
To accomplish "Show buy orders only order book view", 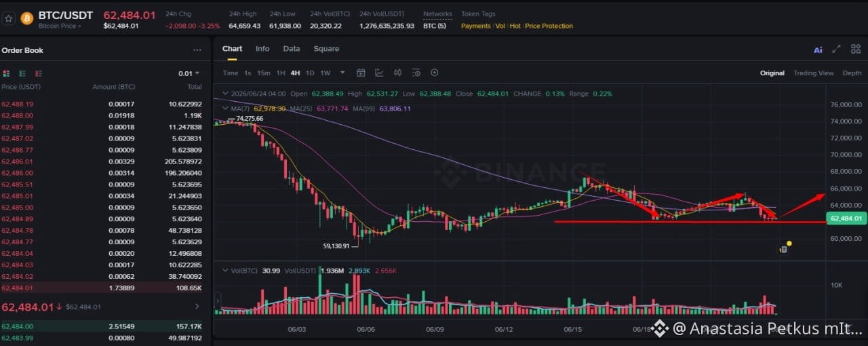I will (22, 73).
